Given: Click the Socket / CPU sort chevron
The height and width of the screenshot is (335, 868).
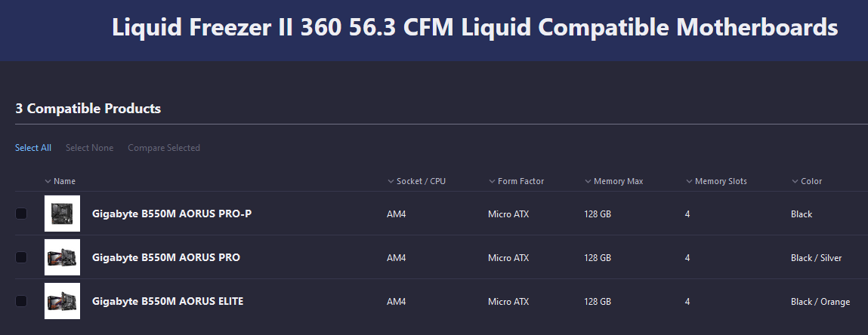Looking at the screenshot, I should pos(391,181).
